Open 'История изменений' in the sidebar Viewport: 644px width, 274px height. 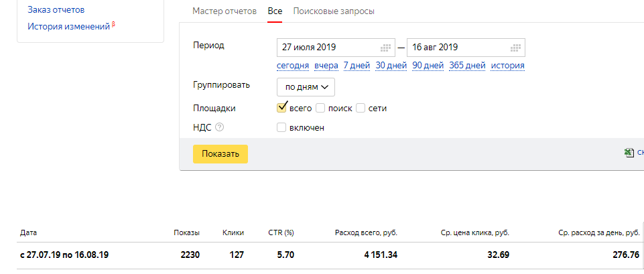pyautogui.click(x=68, y=27)
